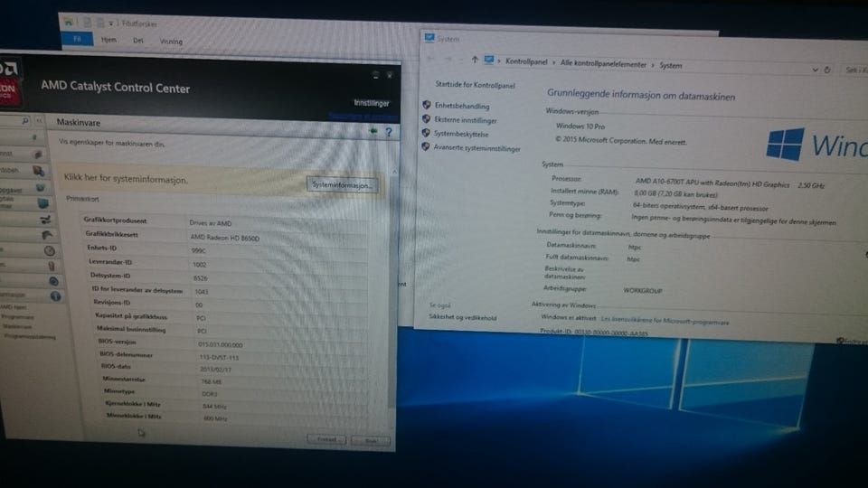Open the Hjem tab in Filutforsker
868x488 pixels.
[x=109, y=40]
